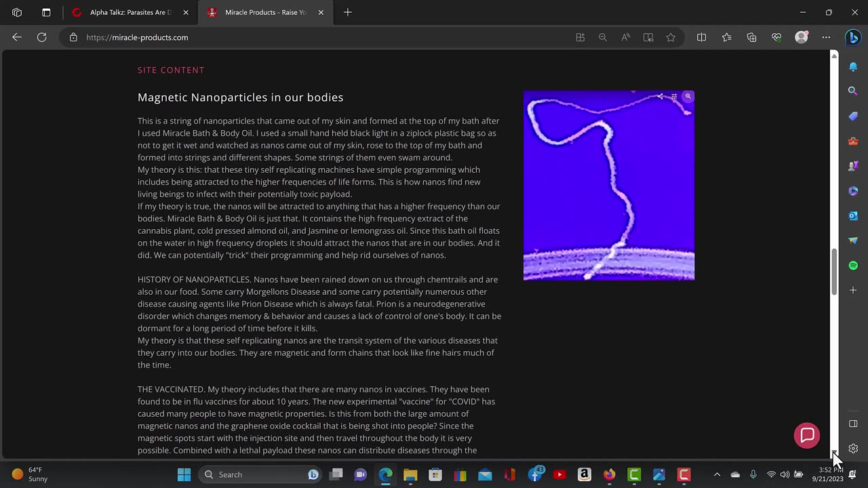This screenshot has width=868, height=488.
Task: Go back to previous page
Action: (17, 37)
